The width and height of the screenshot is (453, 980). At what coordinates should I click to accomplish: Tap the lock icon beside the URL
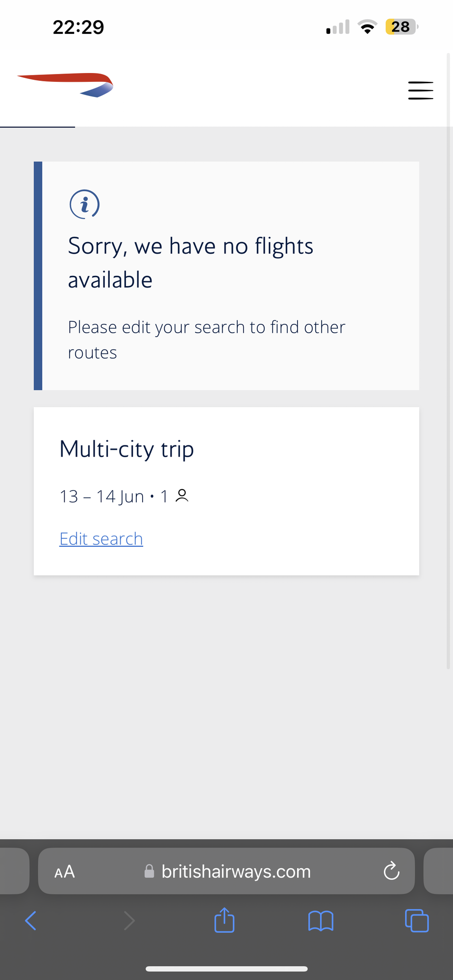[149, 871]
